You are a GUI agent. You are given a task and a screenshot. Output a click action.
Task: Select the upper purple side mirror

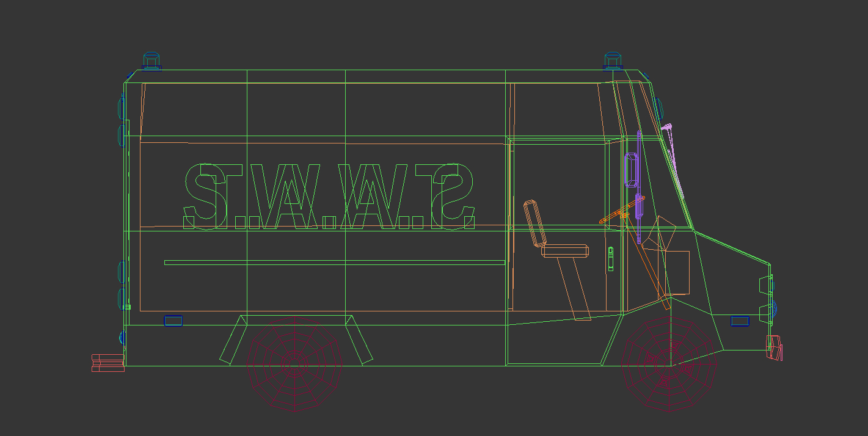click(632, 170)
